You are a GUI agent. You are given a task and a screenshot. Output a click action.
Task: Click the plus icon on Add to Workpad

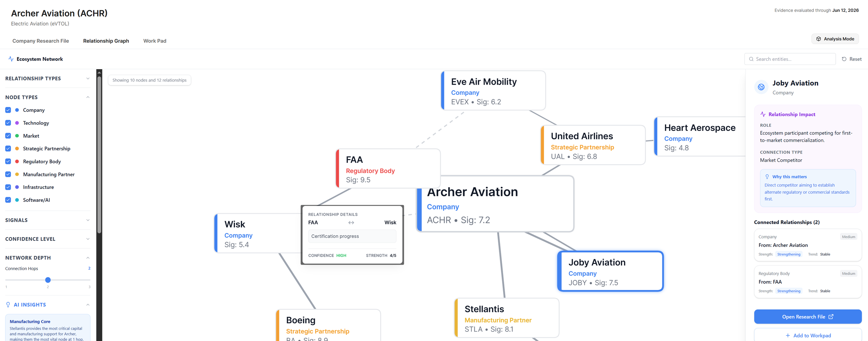788,335
